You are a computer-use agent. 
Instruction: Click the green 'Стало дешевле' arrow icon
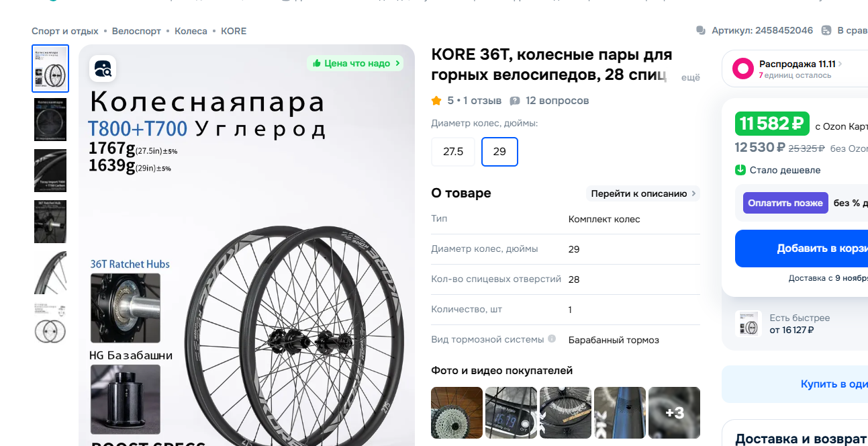pyautogui.click(x=740, y=170)
